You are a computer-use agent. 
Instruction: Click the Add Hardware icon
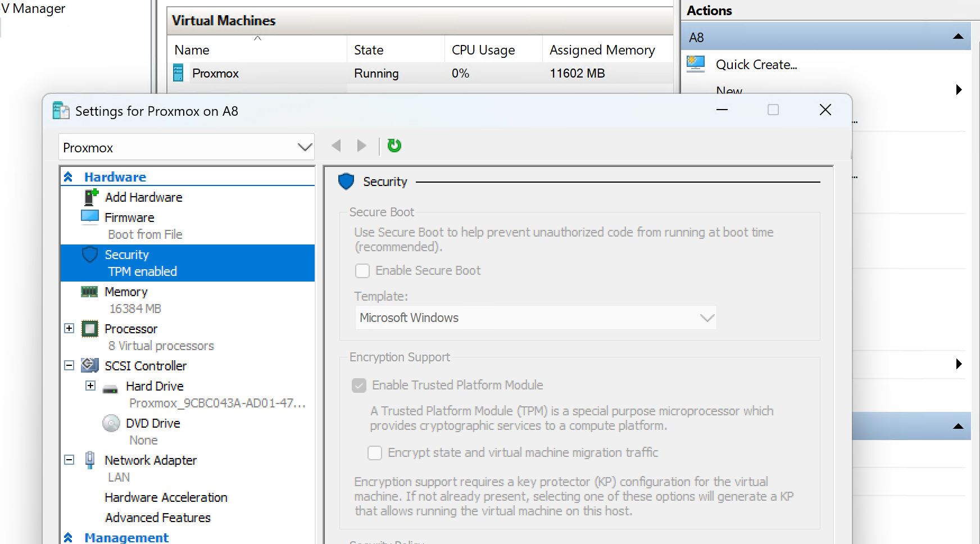click(90, 197)
